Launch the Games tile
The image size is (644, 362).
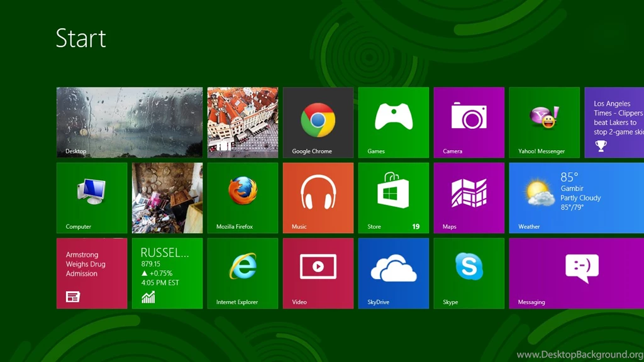coord(394,123)
